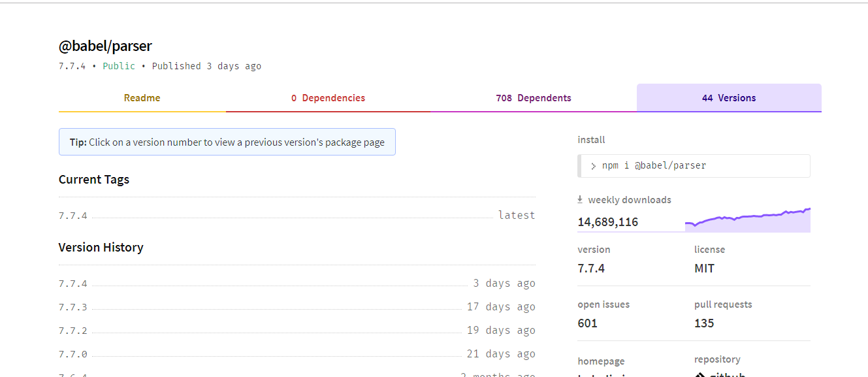
Task: Select the npm i @babel/parser command
Action: (653, 165)
